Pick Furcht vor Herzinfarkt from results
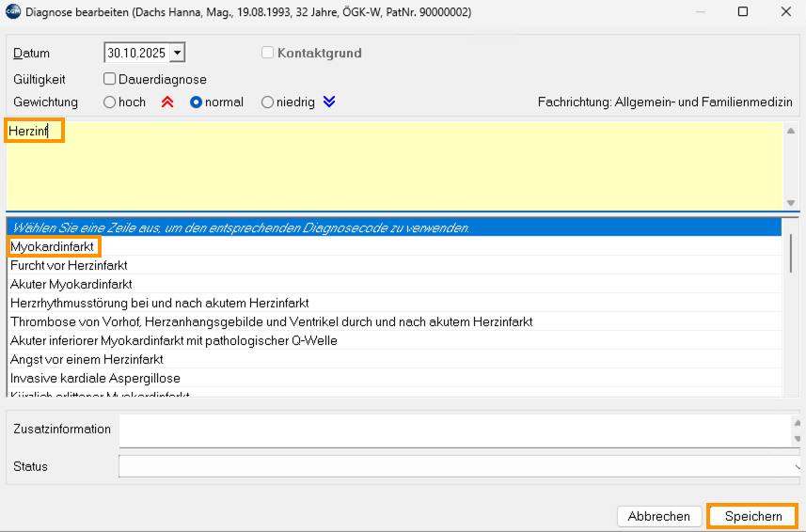This screenshot has width=806, height=532. [69, 265]
